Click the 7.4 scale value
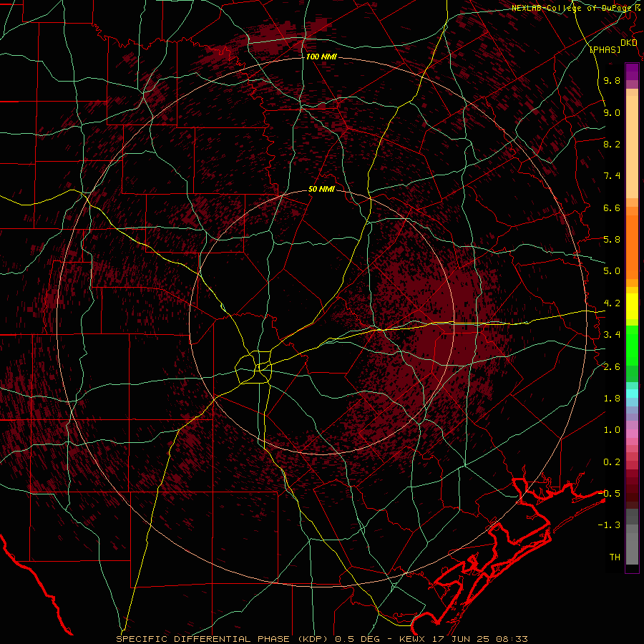Viewport: 644px width, 644px height. (x=612, y=176)
